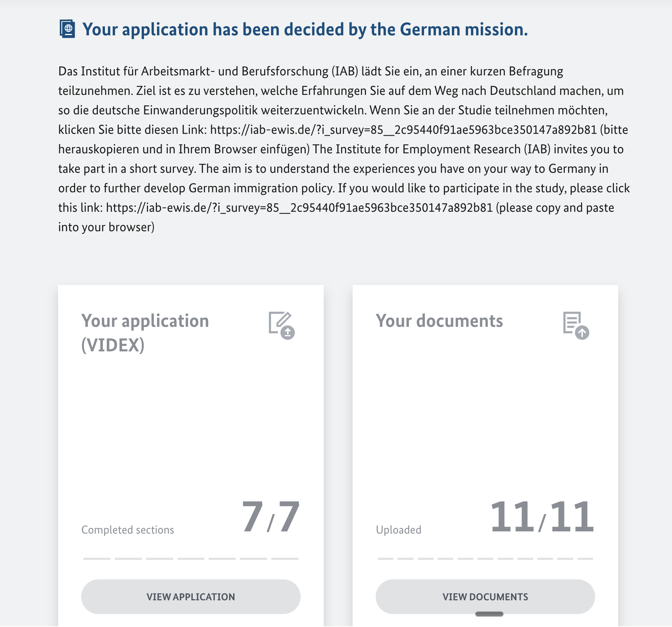Click the edit-upload icon in the VIDEX card
The height and width of the screenshot is (627, 672).
point(282,325)
